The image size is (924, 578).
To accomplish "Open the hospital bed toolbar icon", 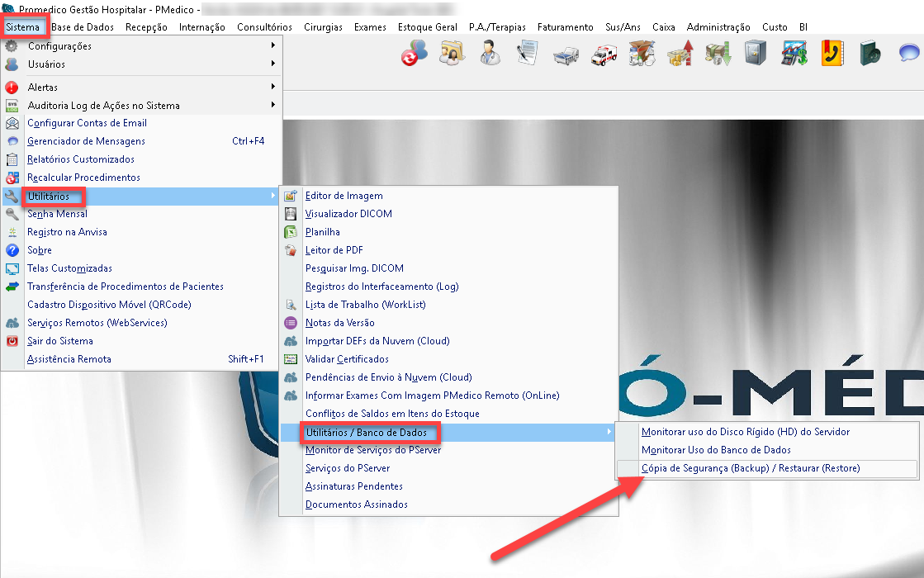I will pyautogui.click(x=566, y=54).
